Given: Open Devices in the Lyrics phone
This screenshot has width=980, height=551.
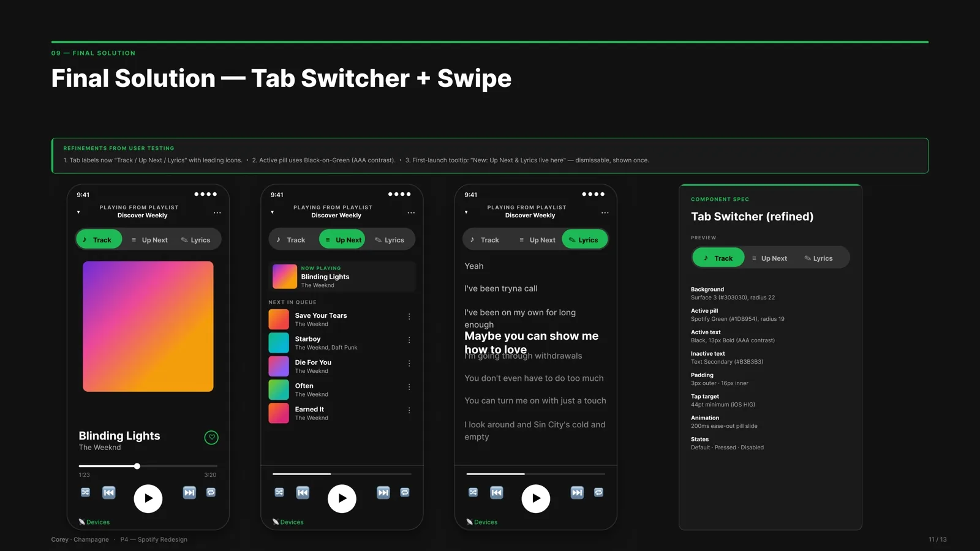Looking at the screenshot, I should [482, 522].
